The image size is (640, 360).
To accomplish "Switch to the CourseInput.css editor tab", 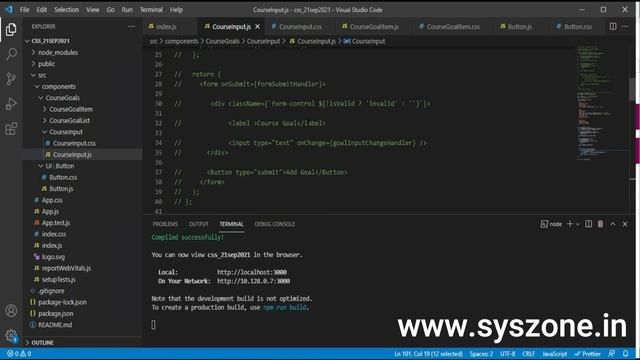I will [300, 27].
